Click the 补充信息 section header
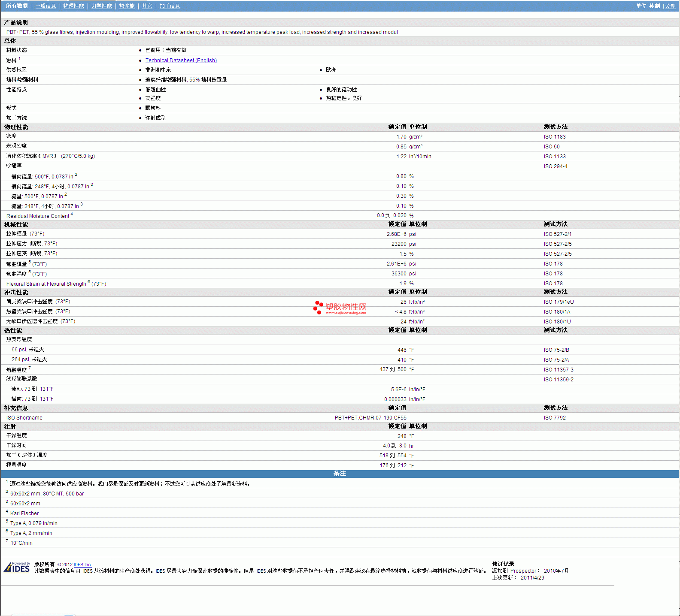The width and height of the screenshot is (680, 616). [16, 408]
